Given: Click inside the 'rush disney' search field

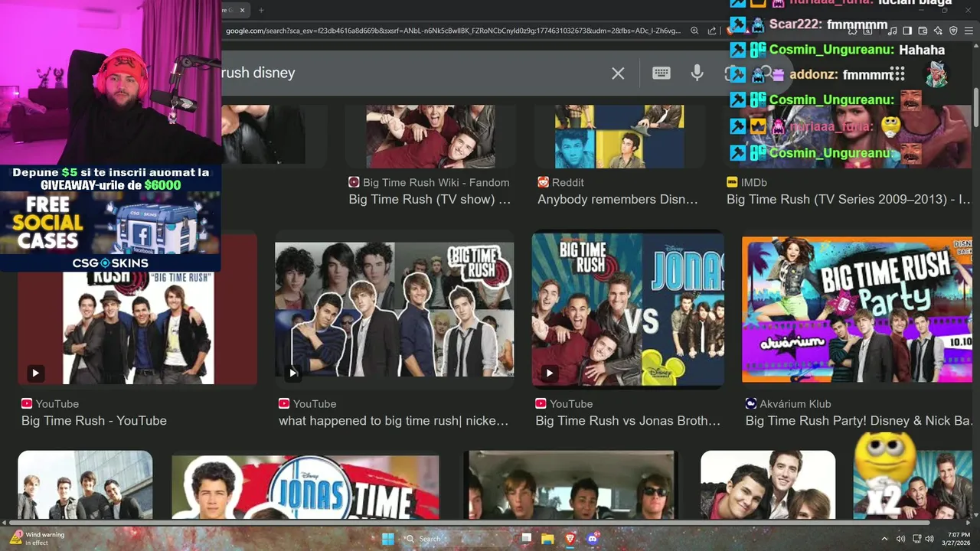Looking at the screenshot, I should click(x=413, y=73).
